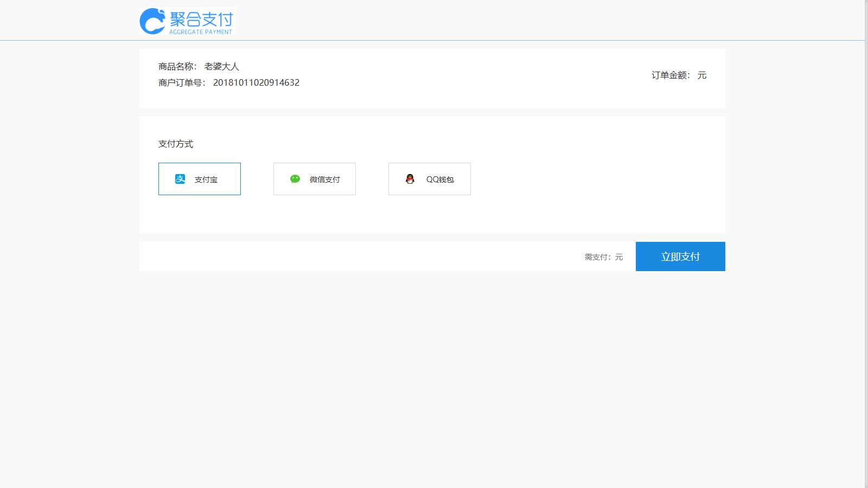Click the AGGREGATE PAYMENT subtitle text
Image resolution: width=868 pixels, height=488 pixels.
pyautogui.click(x=201, y=32)
